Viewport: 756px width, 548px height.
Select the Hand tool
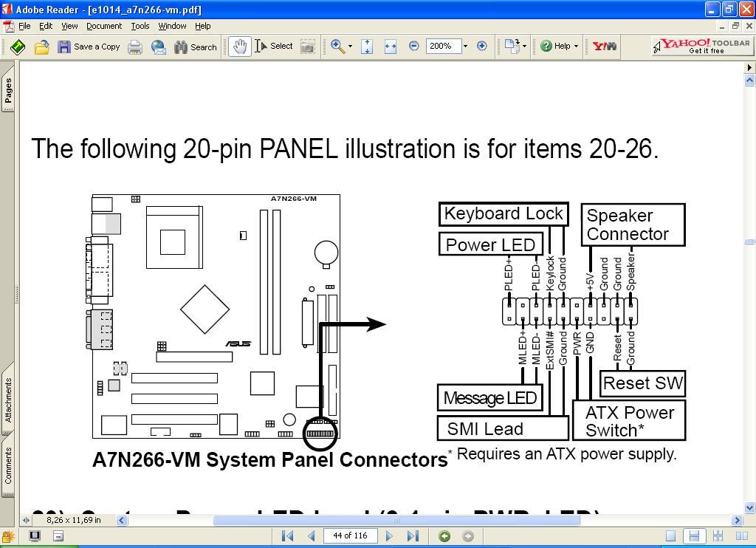tap(240, 47)
